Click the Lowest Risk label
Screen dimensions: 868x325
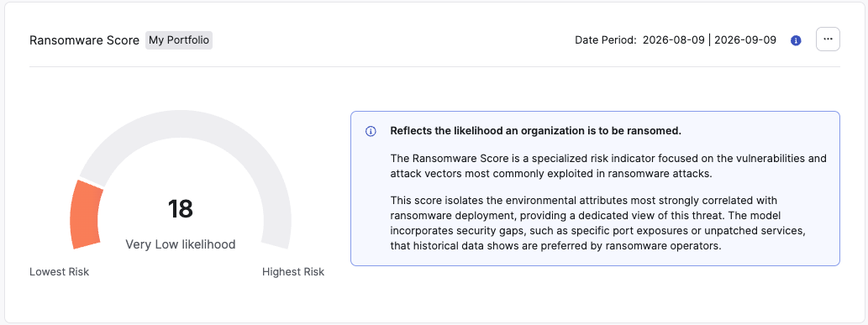[x=59, y=272]
